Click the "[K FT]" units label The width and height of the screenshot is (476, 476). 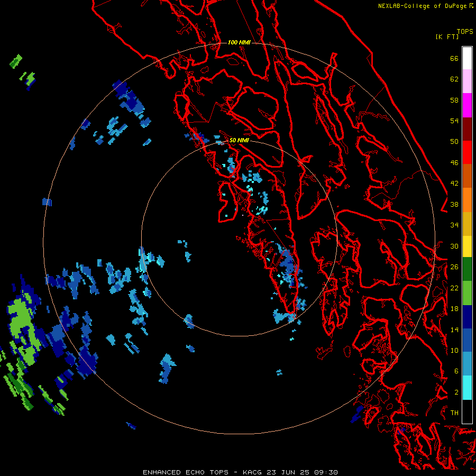(x=447, y=37)
